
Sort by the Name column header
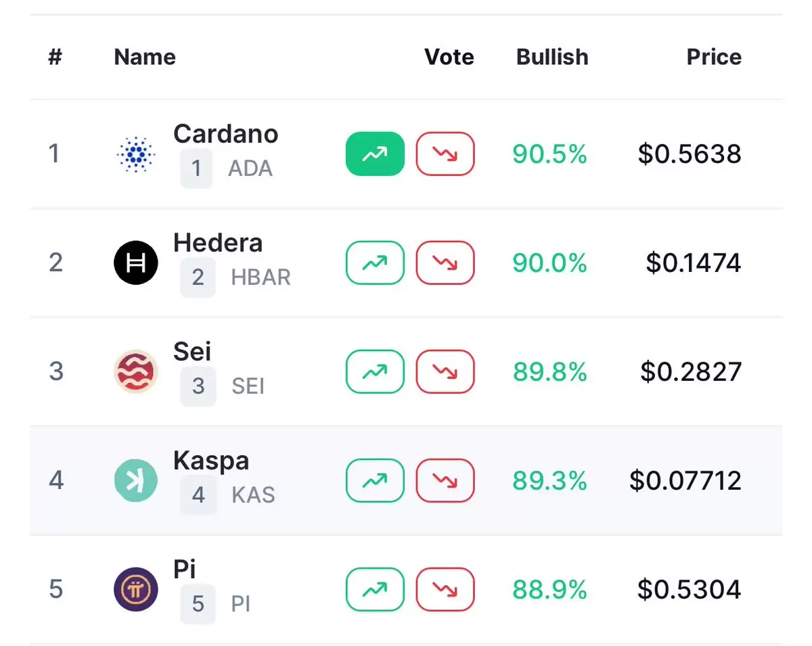pyautogui.click(x=145, y=57)
